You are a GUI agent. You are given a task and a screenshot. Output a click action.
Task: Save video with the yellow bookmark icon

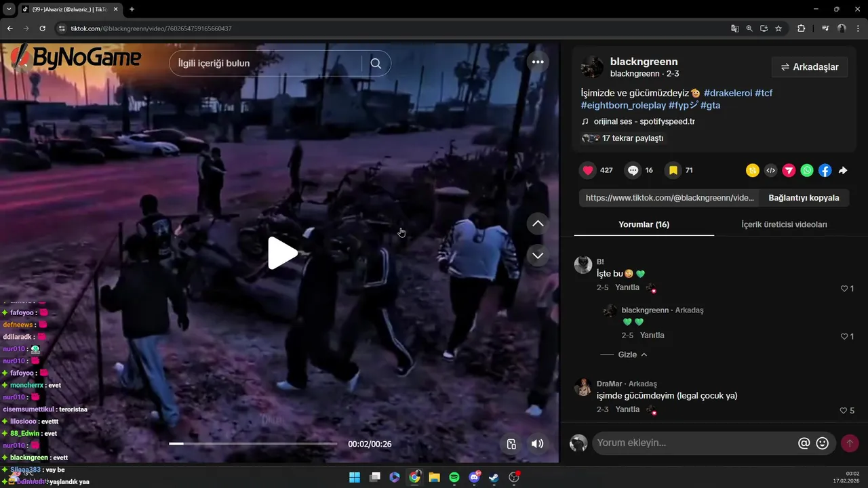pyautogui.click(x=673, y=170)
